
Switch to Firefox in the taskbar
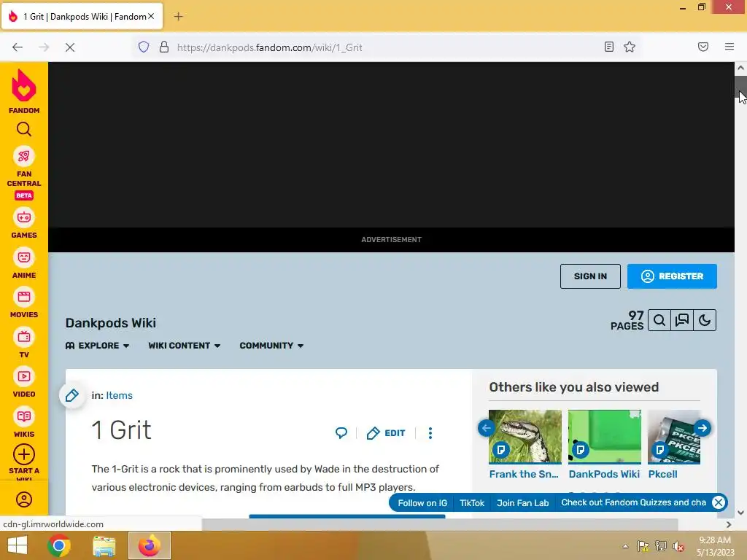(149, 545)
